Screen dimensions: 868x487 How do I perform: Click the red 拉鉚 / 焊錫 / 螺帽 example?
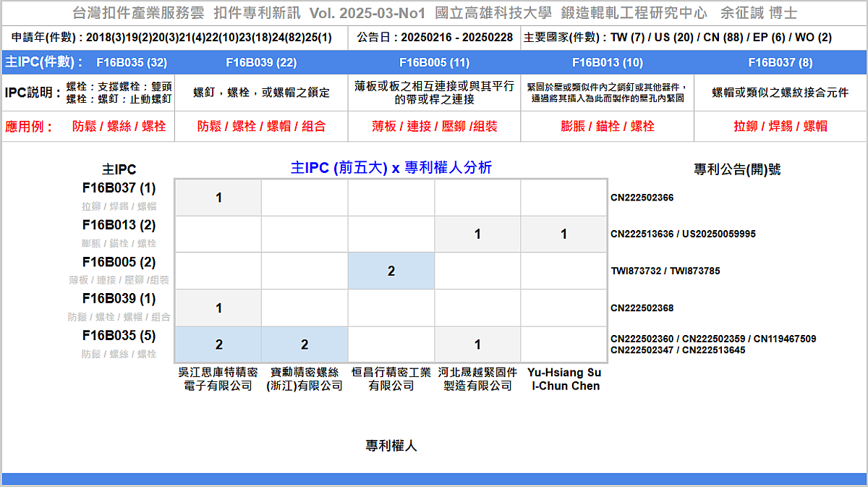(x=780, y=126)
